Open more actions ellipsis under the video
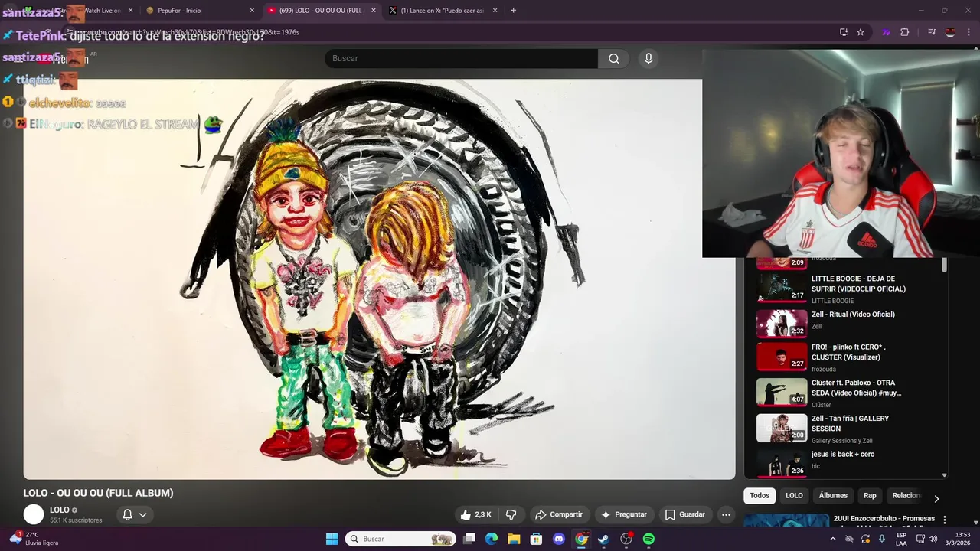Viewport: 980px width, 551px height. tap(727, 514)
